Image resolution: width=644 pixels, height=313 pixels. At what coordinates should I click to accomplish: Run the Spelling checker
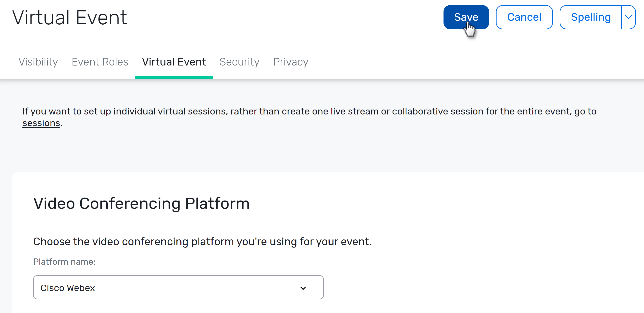[591, 17]
